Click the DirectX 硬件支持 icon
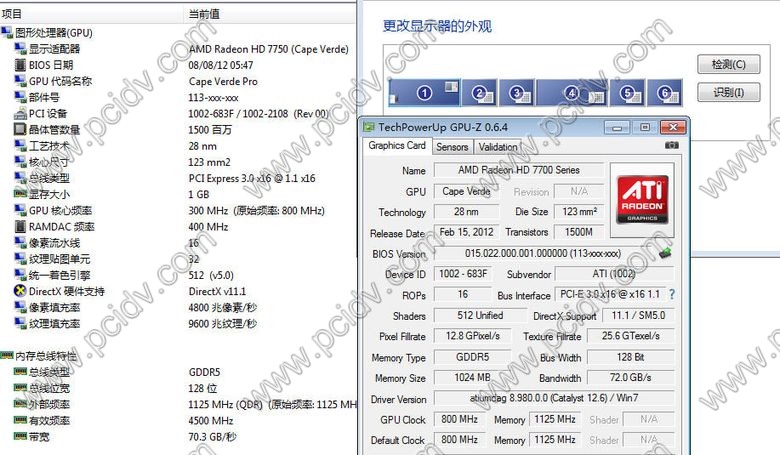The width and height of the screenshot is (780, 455). [20, 291]
